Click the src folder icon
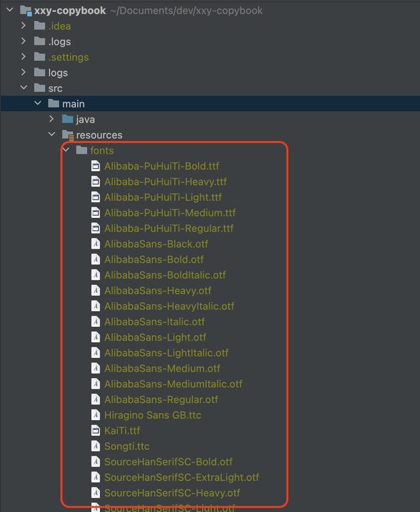This screenshot has height=512, width=420. click(x=40, y=88)
